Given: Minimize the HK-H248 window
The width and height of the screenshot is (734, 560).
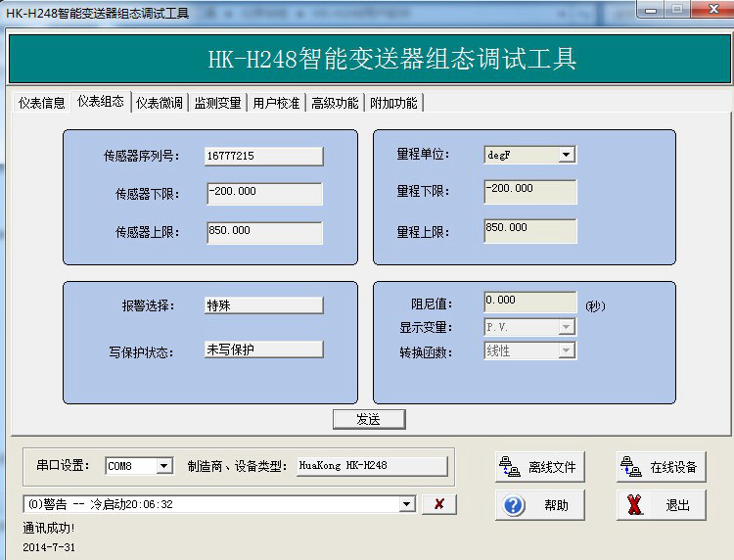Looking at the screenshot, I should (651, 10).
